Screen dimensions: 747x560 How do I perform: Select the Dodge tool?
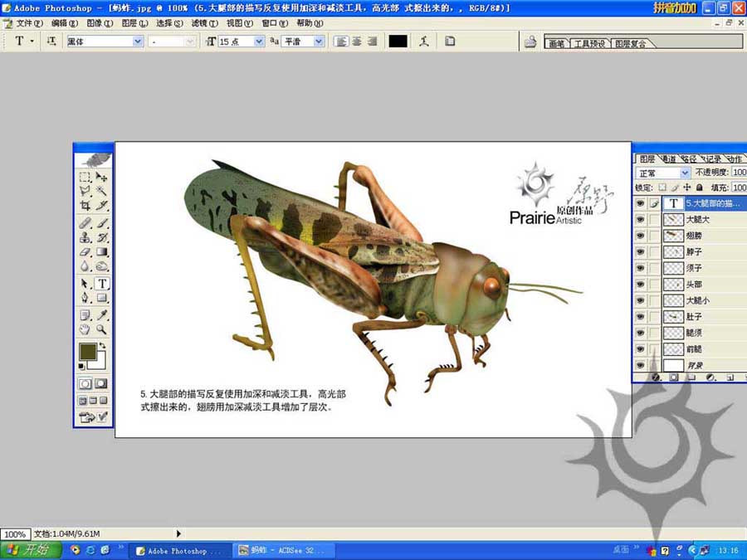[x=101, y=265]
